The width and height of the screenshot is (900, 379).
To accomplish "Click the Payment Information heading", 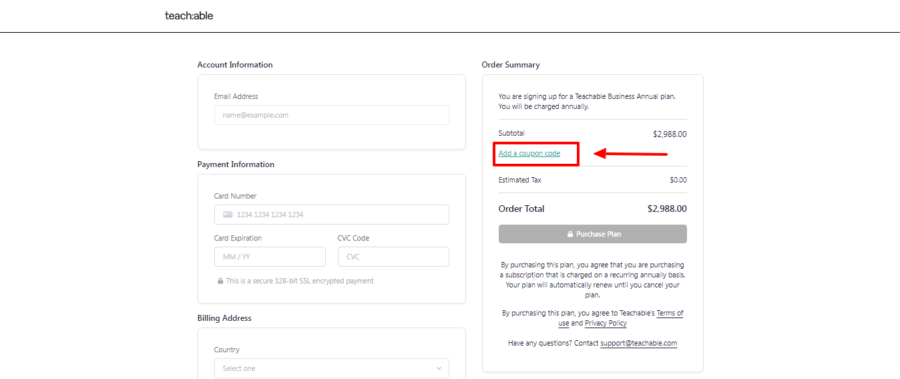I will [236, 164].
